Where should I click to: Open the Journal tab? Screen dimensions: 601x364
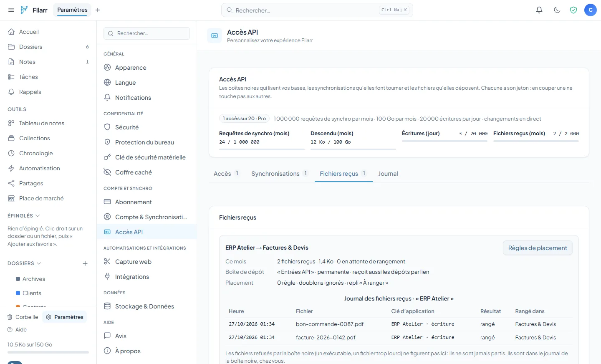(388, 174)
